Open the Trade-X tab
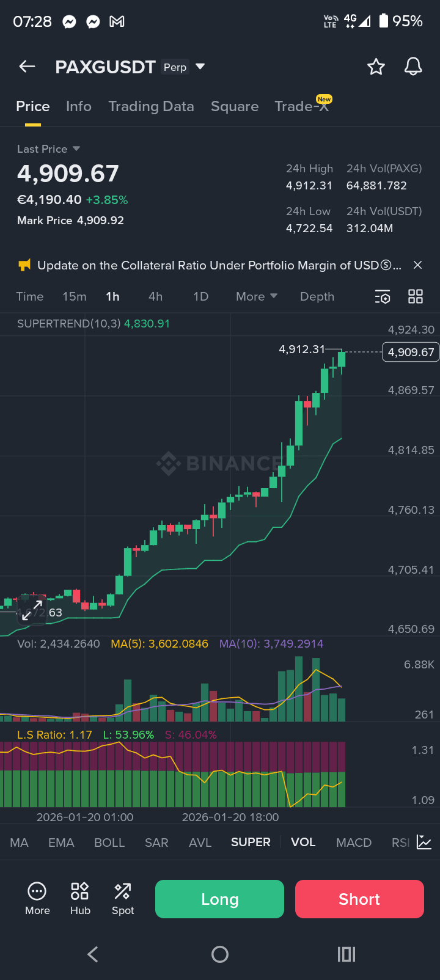 pyautogui.click(x=302, y=106)
